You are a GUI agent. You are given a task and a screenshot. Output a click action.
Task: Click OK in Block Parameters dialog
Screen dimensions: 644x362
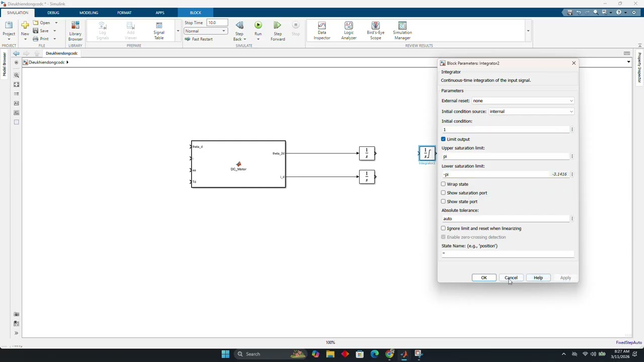484,278
